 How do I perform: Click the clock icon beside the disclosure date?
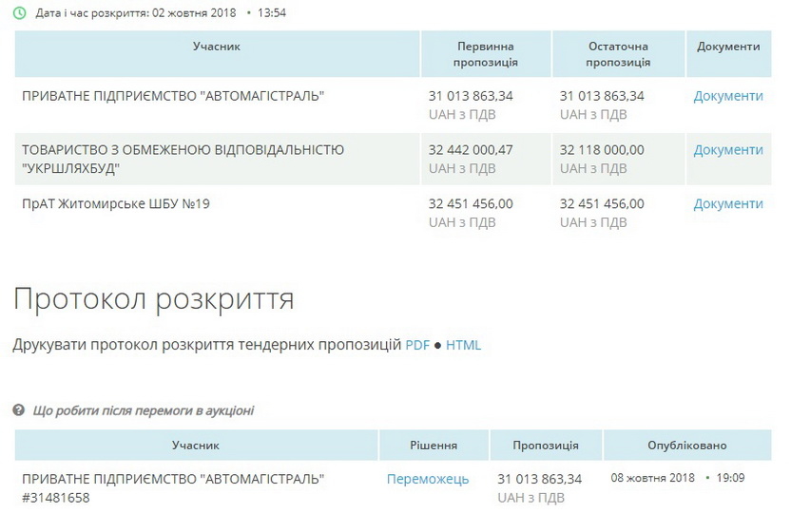coord(20,13)
